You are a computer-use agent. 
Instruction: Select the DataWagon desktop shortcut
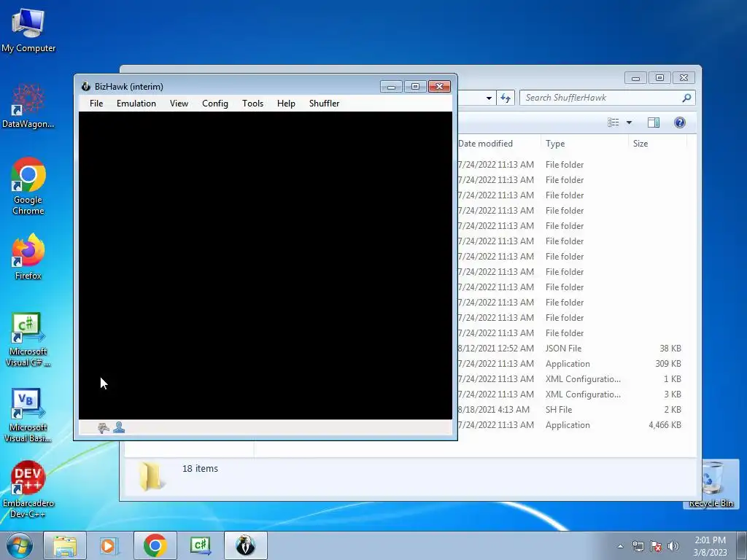(28, 106)
